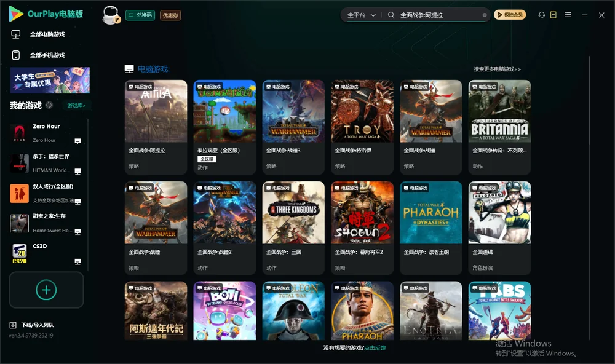Click the PC icon beside 甜蜜之家:生存
Screen dimensions: 615x364
coord(77,231)
